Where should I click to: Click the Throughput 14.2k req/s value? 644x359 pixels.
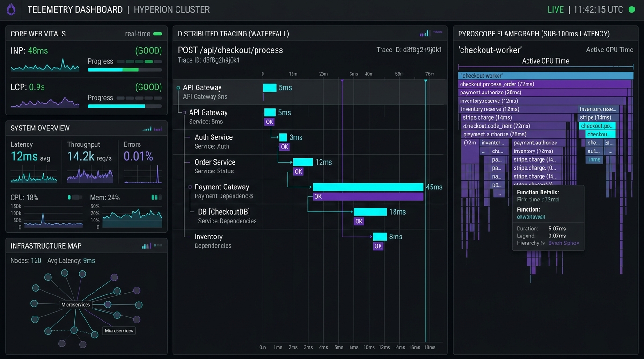pos(89,157)
